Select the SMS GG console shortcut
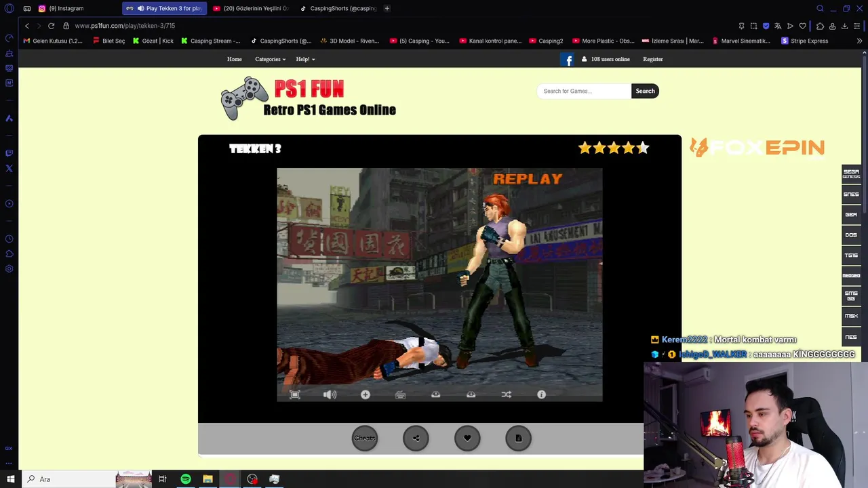Image resolution: width=868 pixels, height=488 pixels. point(851,296)
